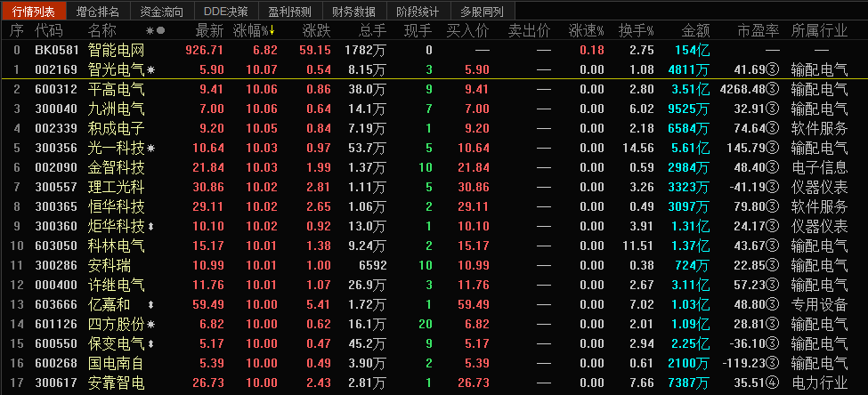Image resolution: width=868 pixels, height=395 pixels.
Task: Sort by the 涨幅% column header
Action: click(254, 31)
